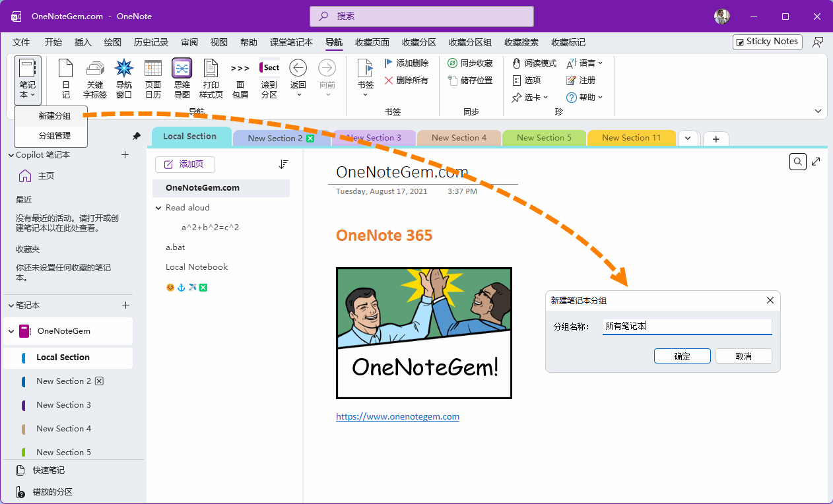
Task: Open the 导航窗口 navigation window
Action: tap(124, 79)
